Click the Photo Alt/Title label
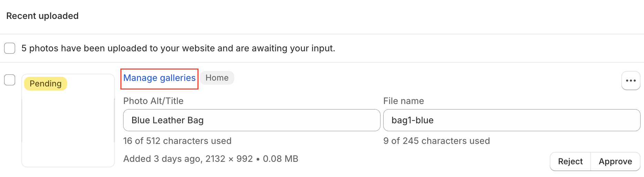Viewport: 644px width, 177px height. click(x=153, y=101)
